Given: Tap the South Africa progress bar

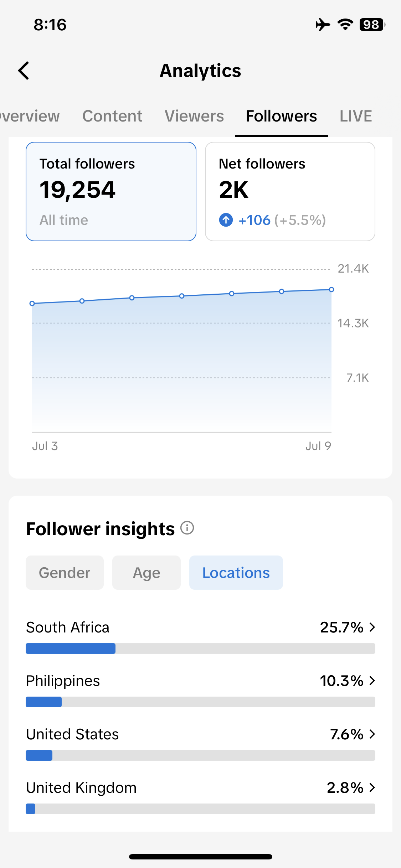Looking at the screenshot, I should [x=200, y=649].
